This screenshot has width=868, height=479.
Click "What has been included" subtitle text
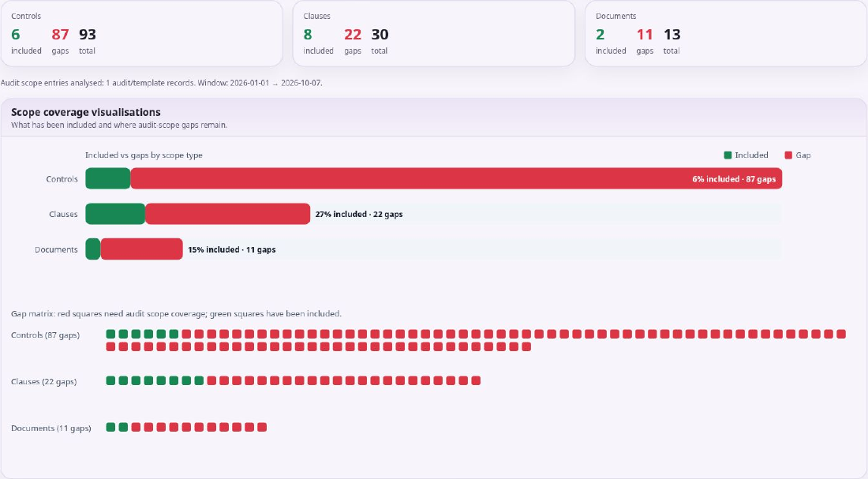[119, 125]
